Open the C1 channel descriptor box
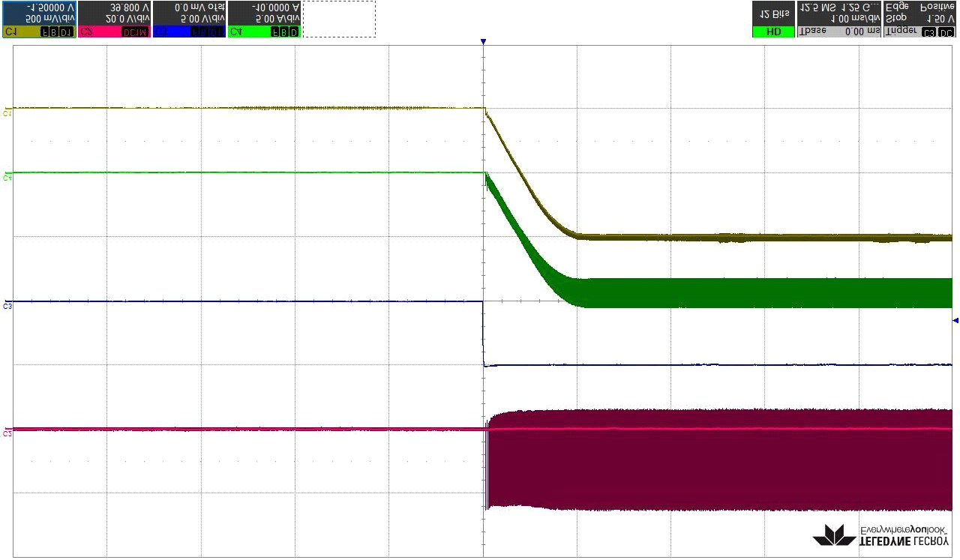The height and width of the screenshot is (560, 960). coord(39,19)
